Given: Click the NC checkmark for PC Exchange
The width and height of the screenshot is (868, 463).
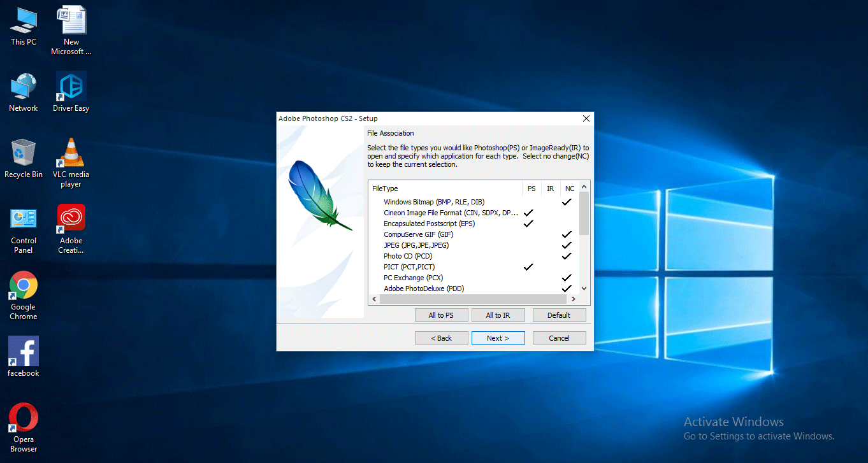Looking at the screenshot, I should (x=567, y=278).
